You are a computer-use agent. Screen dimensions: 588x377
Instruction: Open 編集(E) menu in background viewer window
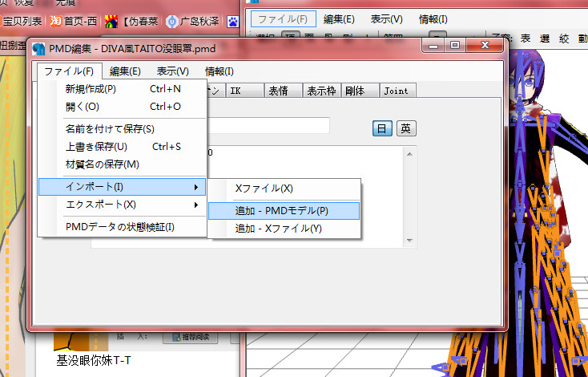[339, 18]
